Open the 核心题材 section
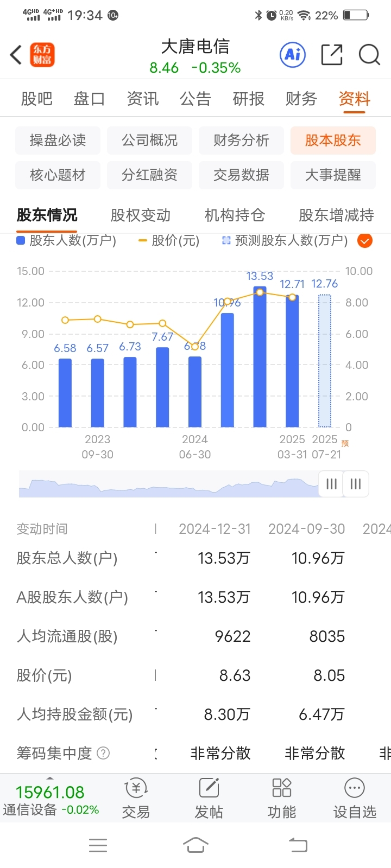Screen dimensions: 391x868 [x=58, y=175]
